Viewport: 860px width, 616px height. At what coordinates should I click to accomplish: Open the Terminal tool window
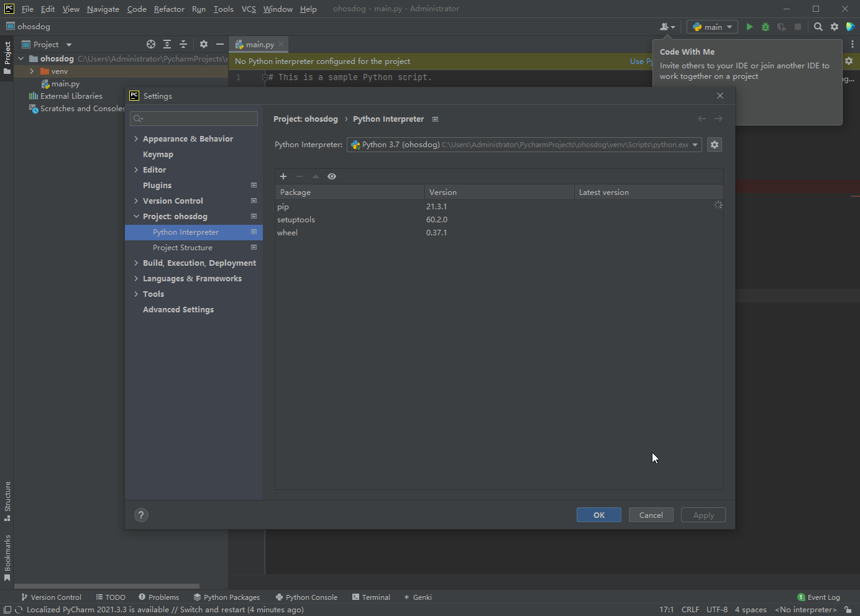(x=371, y=597)
